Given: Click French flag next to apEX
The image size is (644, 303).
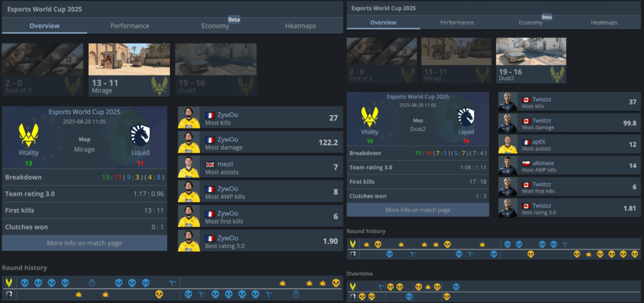Looking at the screenshot, I should click(x=526, y=142).
